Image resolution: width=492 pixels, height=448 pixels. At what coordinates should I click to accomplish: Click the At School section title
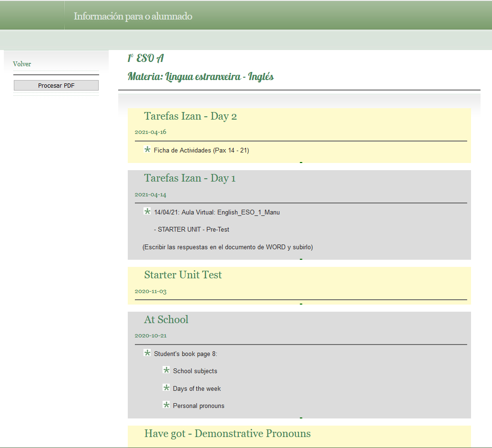(166, 320)
